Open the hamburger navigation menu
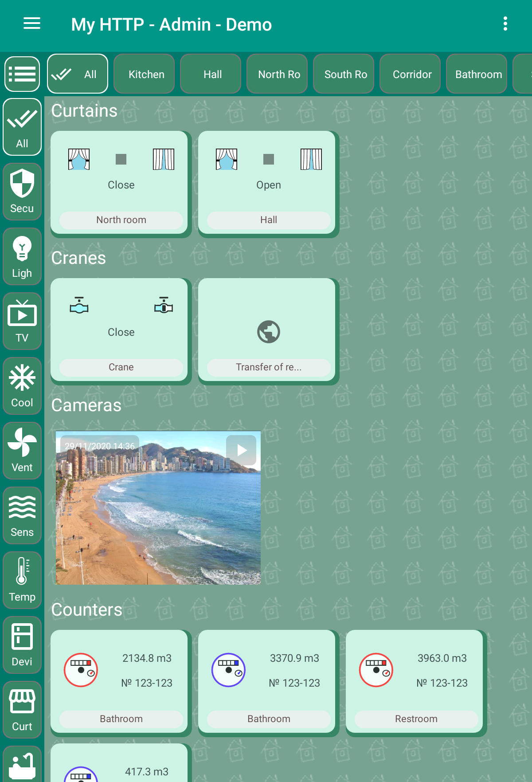This screenshot has height=782, width=532. [32, 24]
